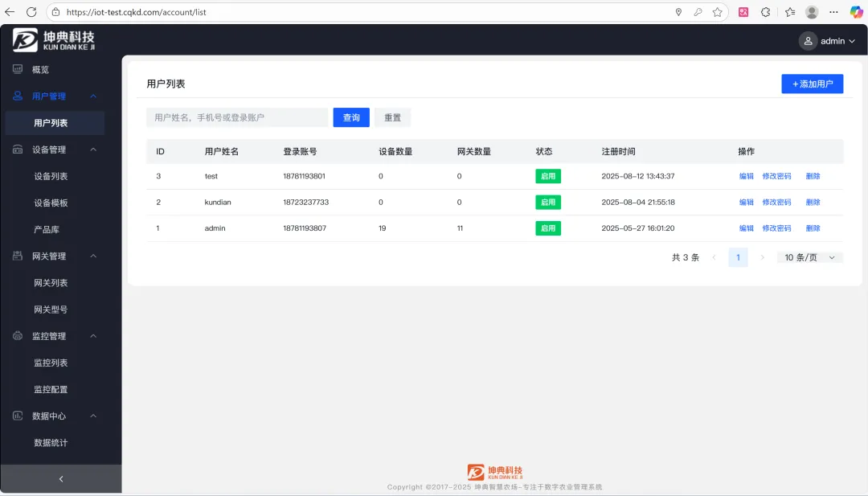Focus the user name or phone search field
This screenshot has height=496, width=868.
tap(237, 117)
